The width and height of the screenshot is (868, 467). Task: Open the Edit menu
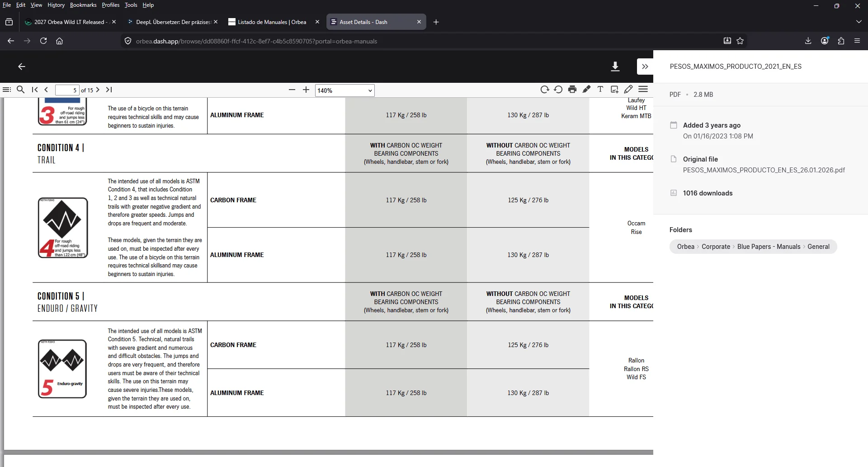pyautogui.click(x=21, y=5)
